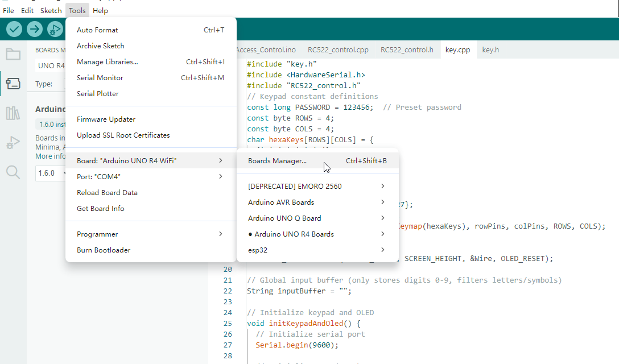Switch to the Access_Control.ino tab
Screen dimensions: 619x364
coord(266,49)
